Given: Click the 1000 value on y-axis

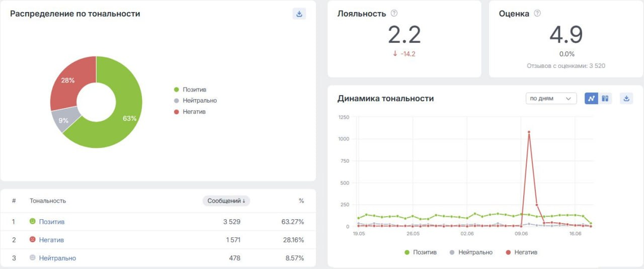Looking at the screenshot, I should coord(344,139).
